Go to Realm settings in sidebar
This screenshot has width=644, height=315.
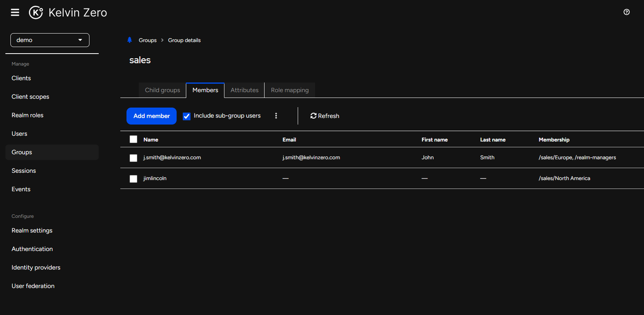[32, 231]
